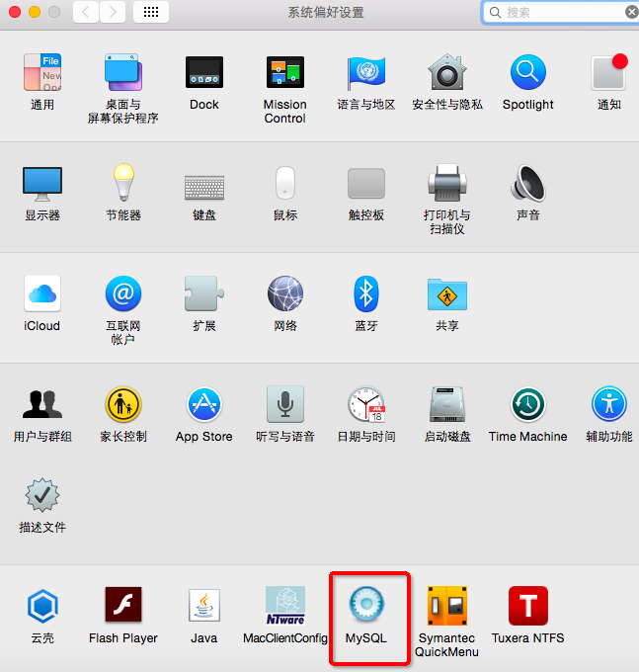Go forward with the right arrow button
The height and width of the screenshot is (672, 639).
113,12
